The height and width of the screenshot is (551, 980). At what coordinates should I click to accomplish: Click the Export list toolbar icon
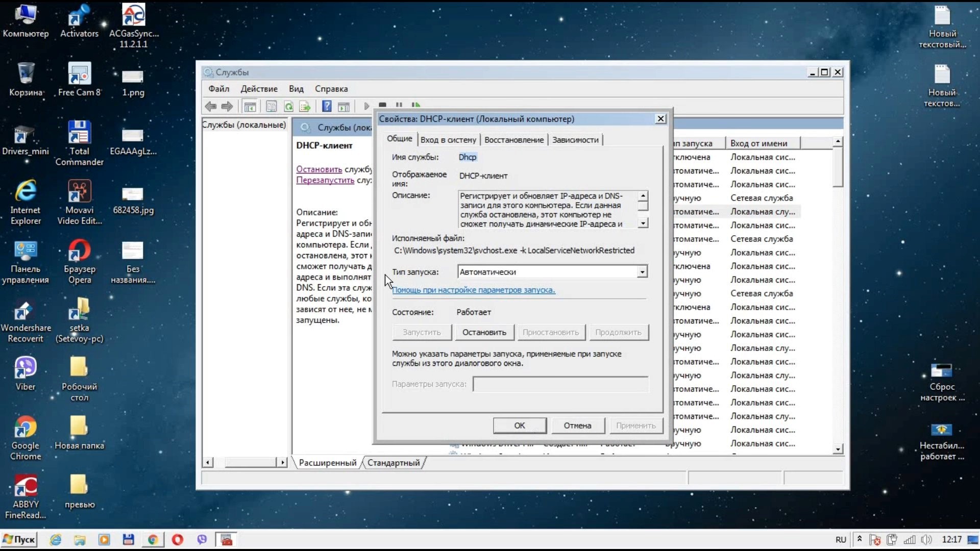[305, 106]
